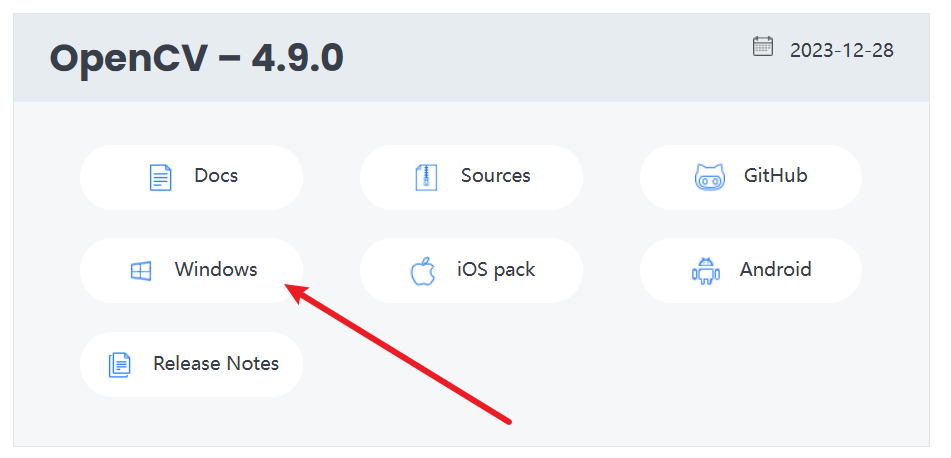Click the Android robot icon

tap(705, 271)
